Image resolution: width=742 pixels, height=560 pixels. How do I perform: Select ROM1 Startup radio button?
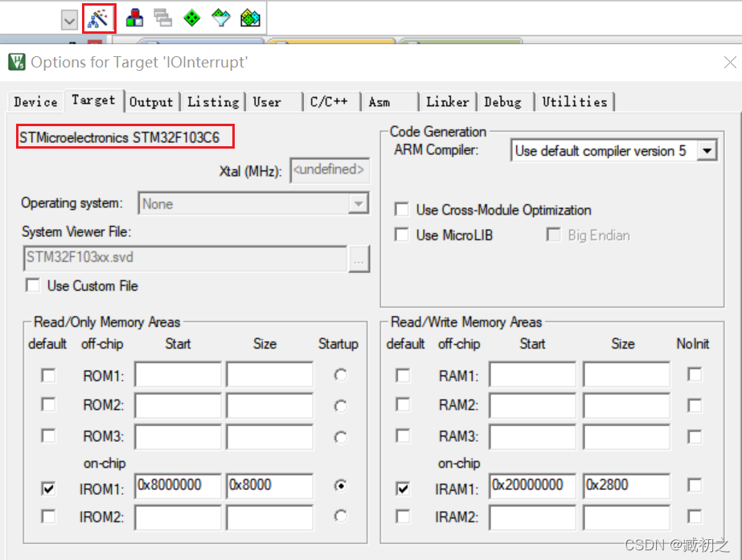click(340, 375)
